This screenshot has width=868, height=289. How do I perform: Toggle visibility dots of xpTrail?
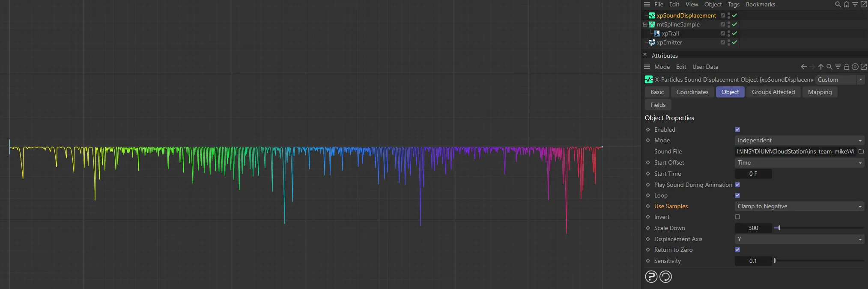pyautogui.click(x=729, y=33)
